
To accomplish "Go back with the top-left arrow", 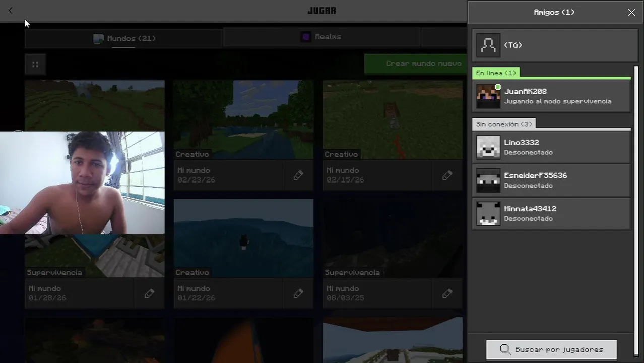I will coord(11,11).
